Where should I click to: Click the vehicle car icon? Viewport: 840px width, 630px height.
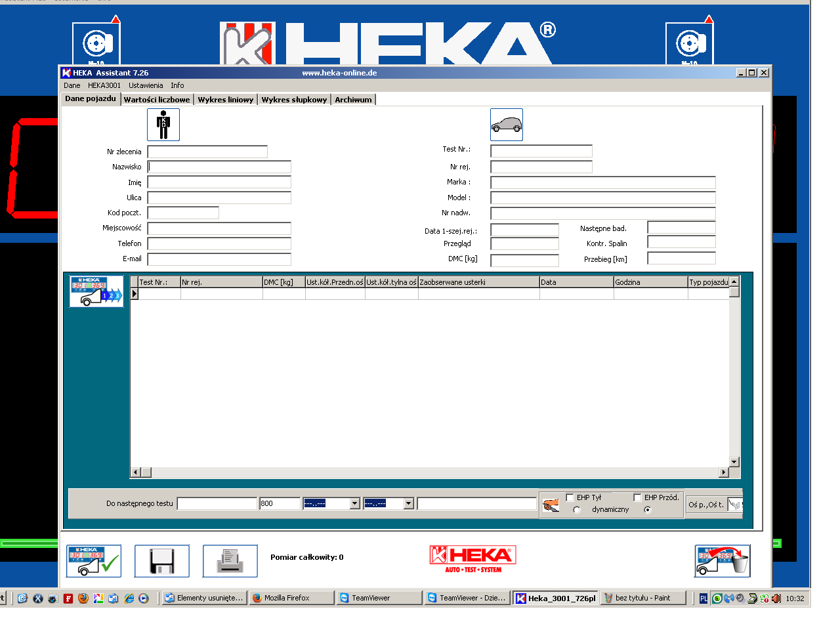coord(507,125)
